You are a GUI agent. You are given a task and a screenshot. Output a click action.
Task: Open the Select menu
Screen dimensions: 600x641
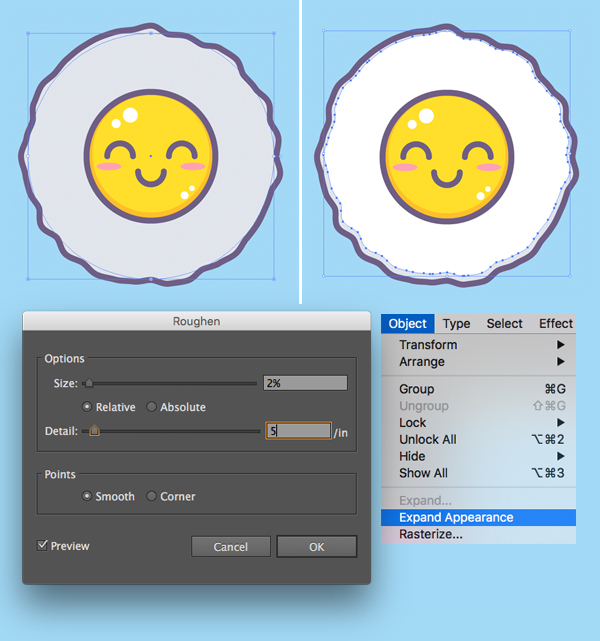point(504,323)
